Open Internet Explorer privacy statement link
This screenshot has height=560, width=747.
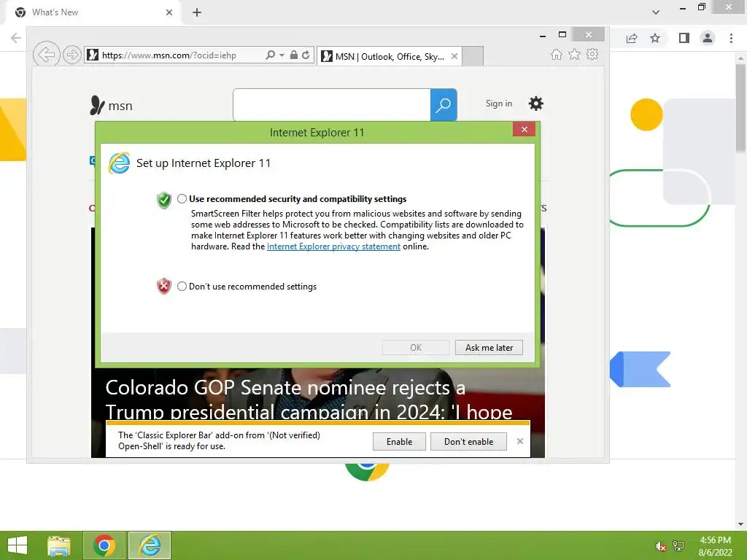pos(333,246)
